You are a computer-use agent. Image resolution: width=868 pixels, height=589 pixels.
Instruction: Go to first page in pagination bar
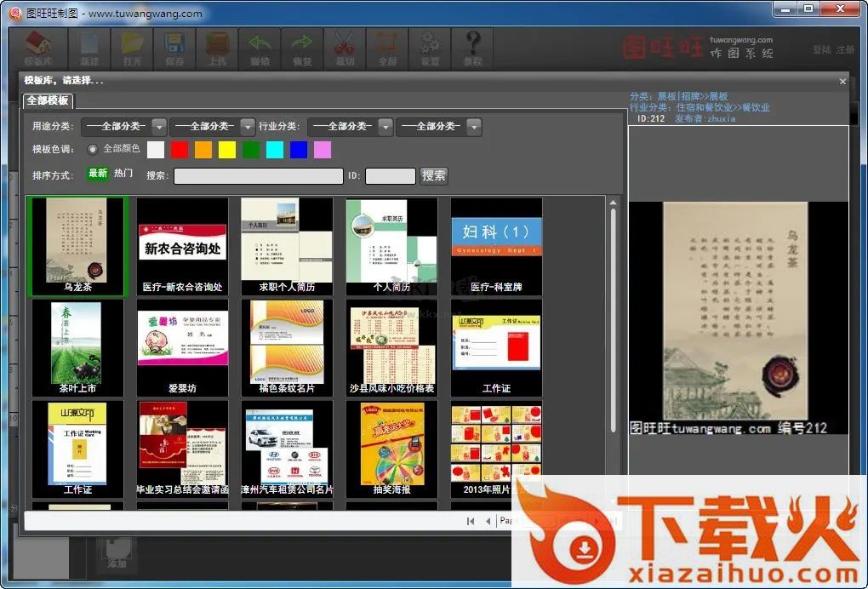(471, 521)
